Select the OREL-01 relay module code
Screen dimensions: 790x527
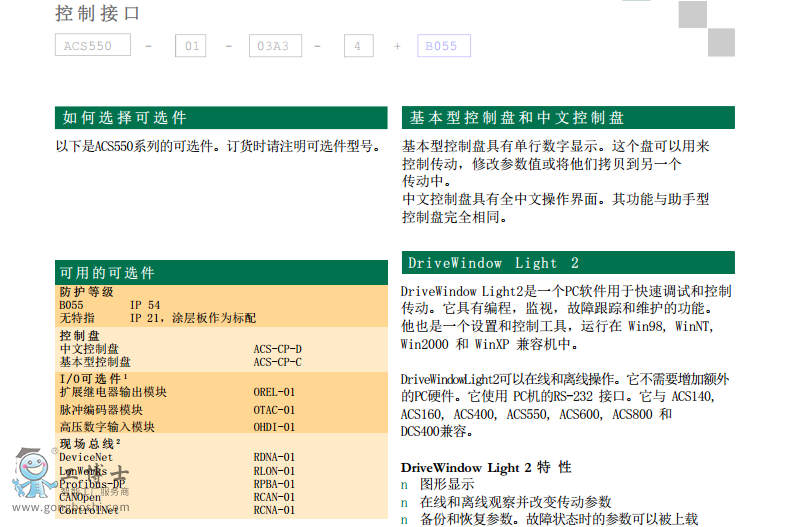click(274, 392)
